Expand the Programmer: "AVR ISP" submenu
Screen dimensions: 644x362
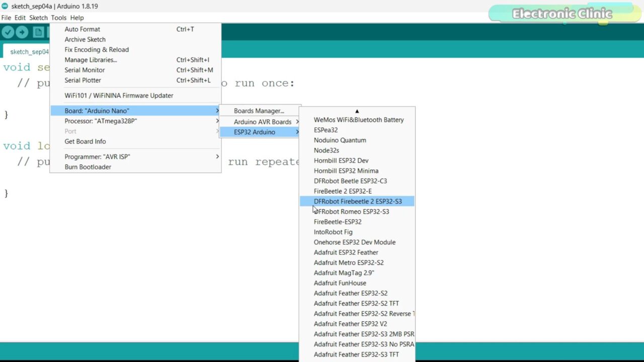(x=135, y=156)
